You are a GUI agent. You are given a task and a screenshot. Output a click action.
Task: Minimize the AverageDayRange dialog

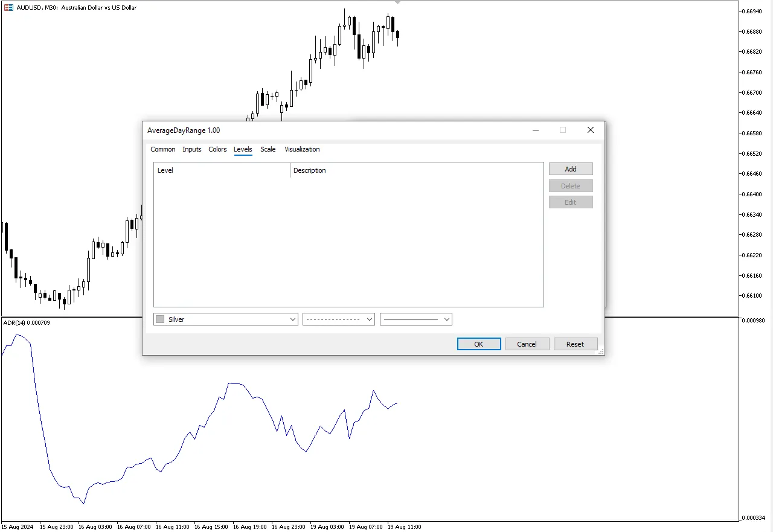coord(535,130)
